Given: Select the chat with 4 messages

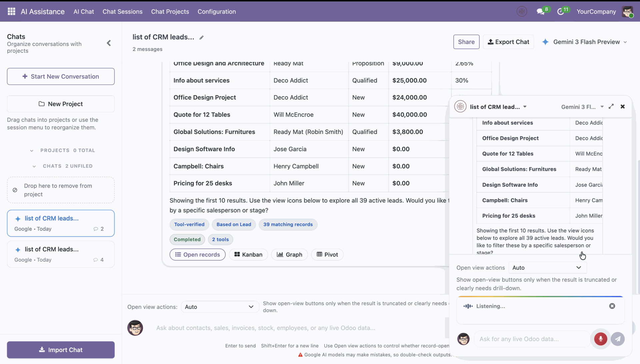Looking at the screenshot, I should pos(61,254).
